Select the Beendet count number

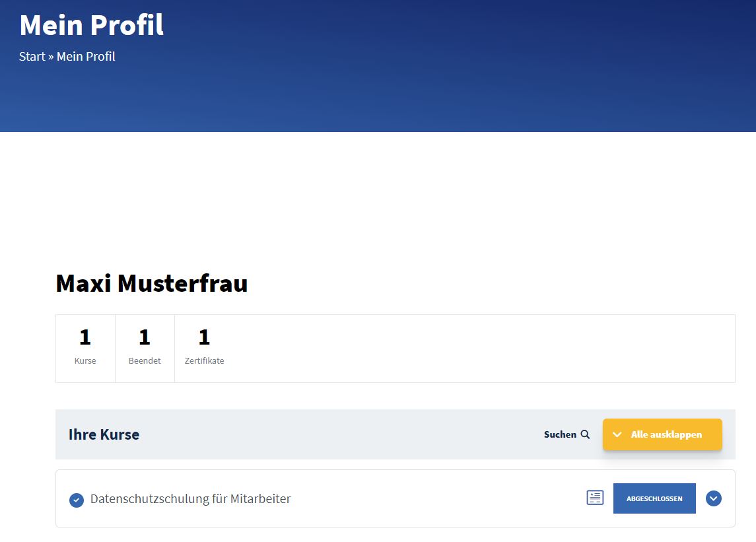coord(145,337)
